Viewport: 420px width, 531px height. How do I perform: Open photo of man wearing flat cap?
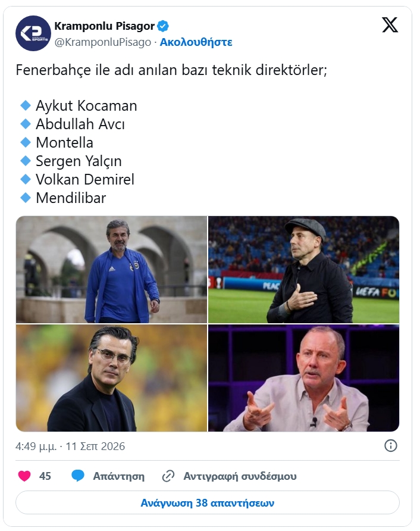tap(303, 270)
